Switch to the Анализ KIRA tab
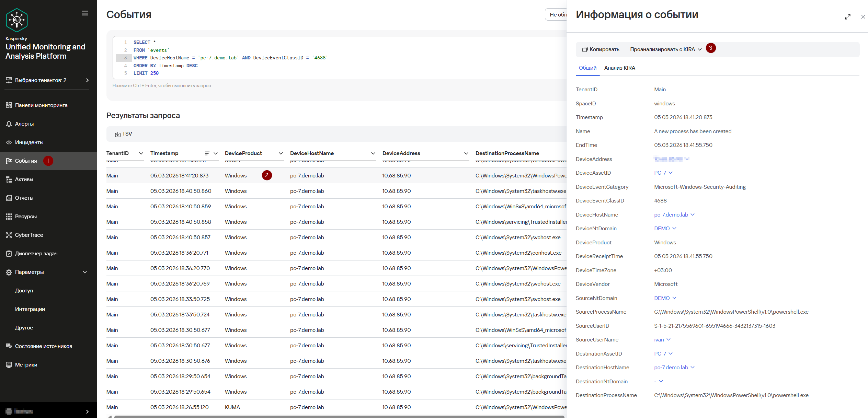The image size is (868, 418). point(619,68)
